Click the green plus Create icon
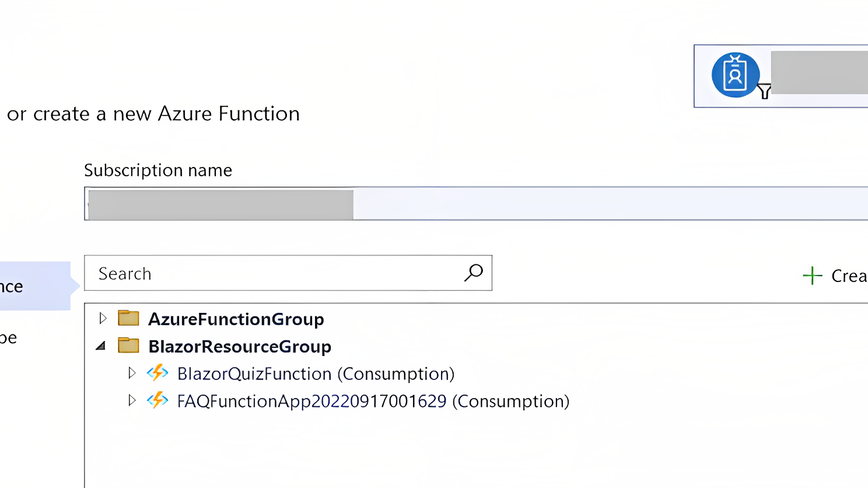 (813, 276)
